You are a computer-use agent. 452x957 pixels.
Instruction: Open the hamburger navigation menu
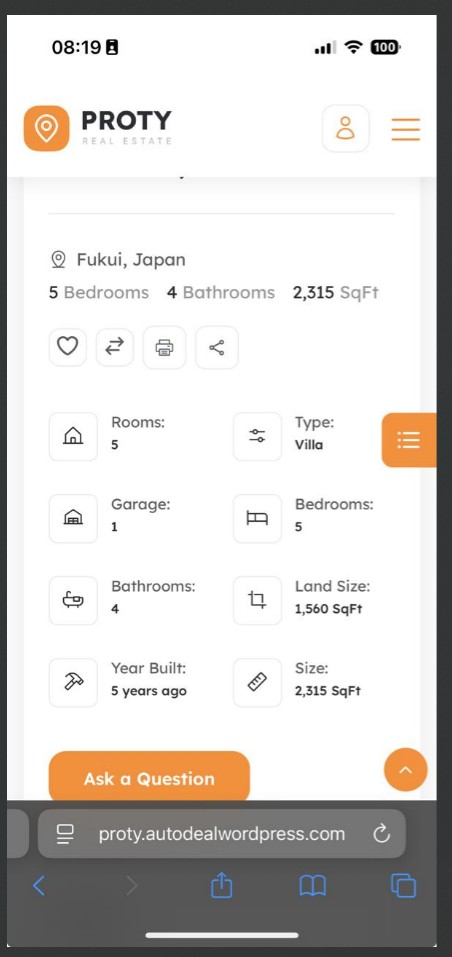tap(406, 129)
